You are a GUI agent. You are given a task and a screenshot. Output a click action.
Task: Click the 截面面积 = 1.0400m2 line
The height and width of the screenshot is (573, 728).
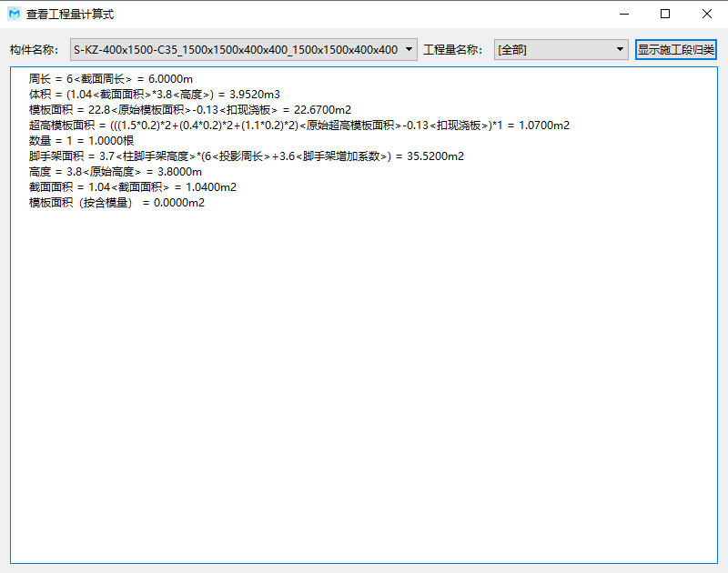(x=132, y=187)
